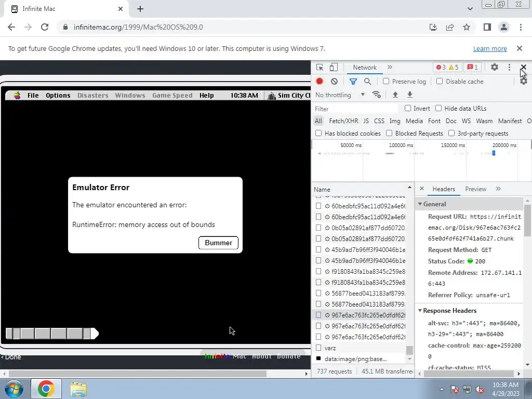The width and height of the screenshot is (532, 399).
Task: Open the DevTools three-dot customize menu
Action: coord(509,67)
